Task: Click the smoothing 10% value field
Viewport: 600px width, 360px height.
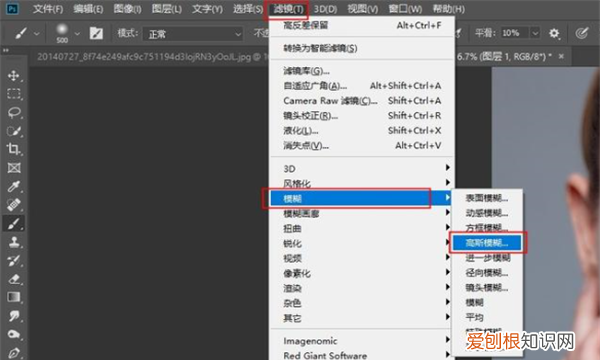Action: point(514,34)
